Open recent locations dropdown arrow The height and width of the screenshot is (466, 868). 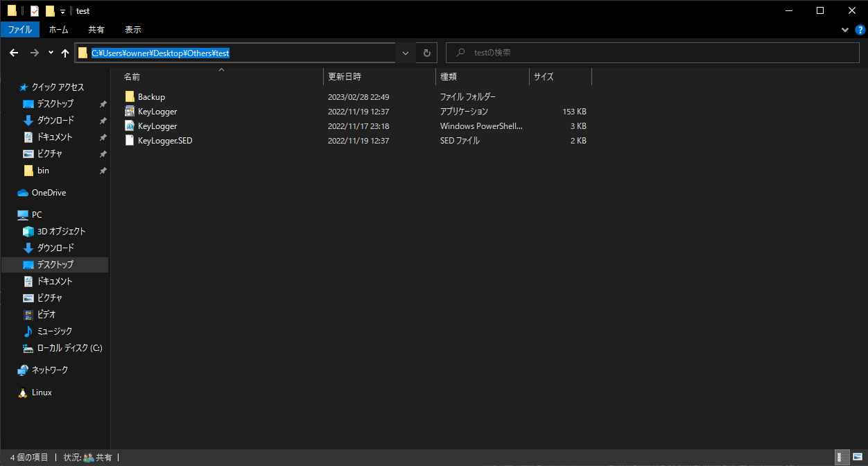coord(51,53)
